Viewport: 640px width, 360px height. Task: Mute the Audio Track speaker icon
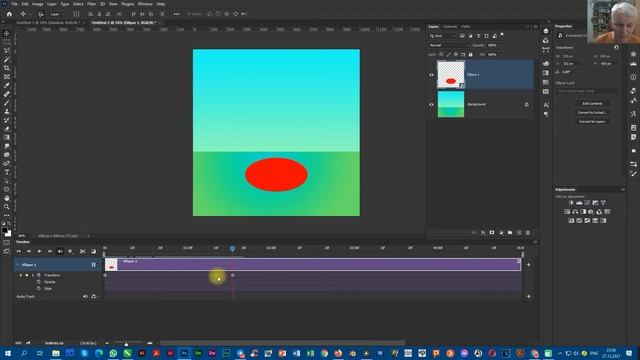(85, 296)
